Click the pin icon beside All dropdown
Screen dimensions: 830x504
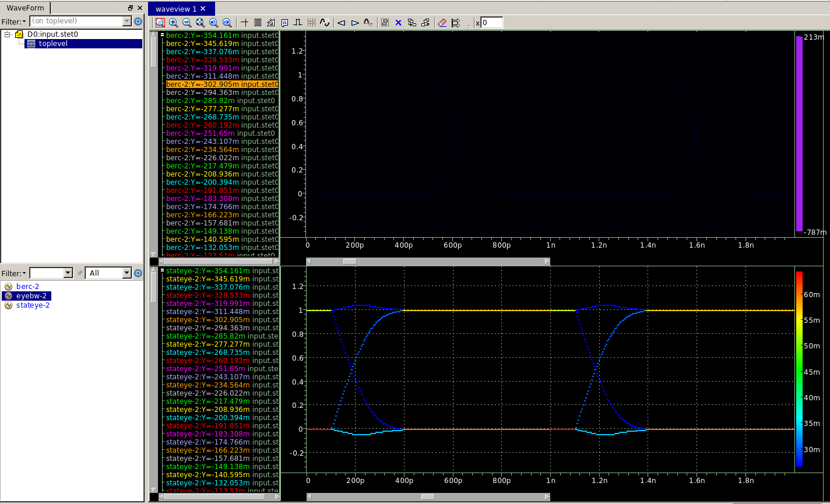point(80,273)
